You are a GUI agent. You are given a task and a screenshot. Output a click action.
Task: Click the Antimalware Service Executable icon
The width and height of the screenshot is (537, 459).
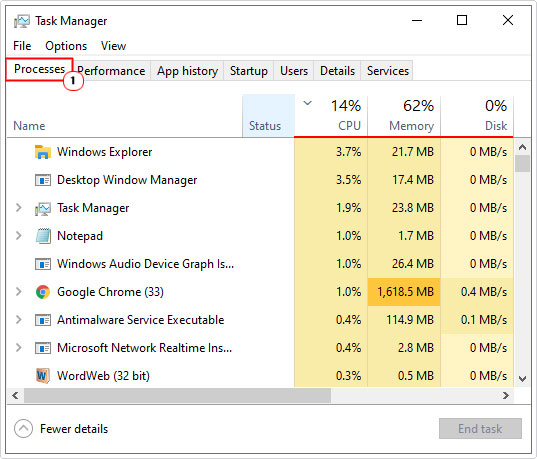pyautogui.click(x=43, y=320)
